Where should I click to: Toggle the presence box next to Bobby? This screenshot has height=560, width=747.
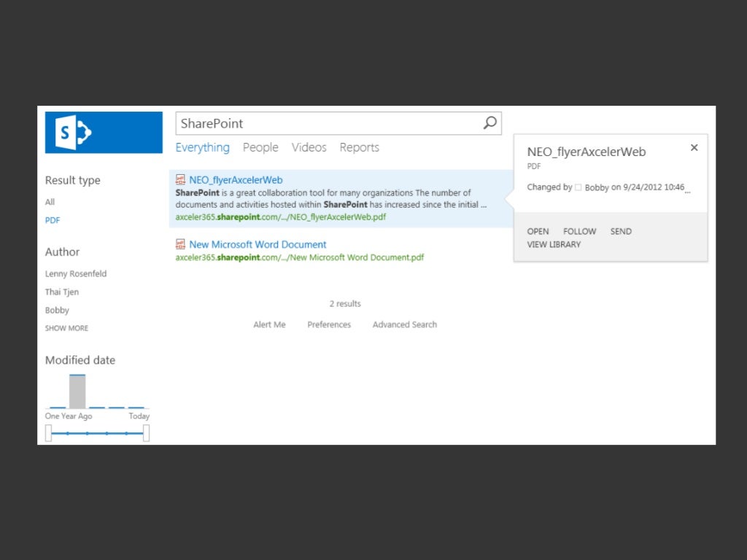[x=578, y=187]
